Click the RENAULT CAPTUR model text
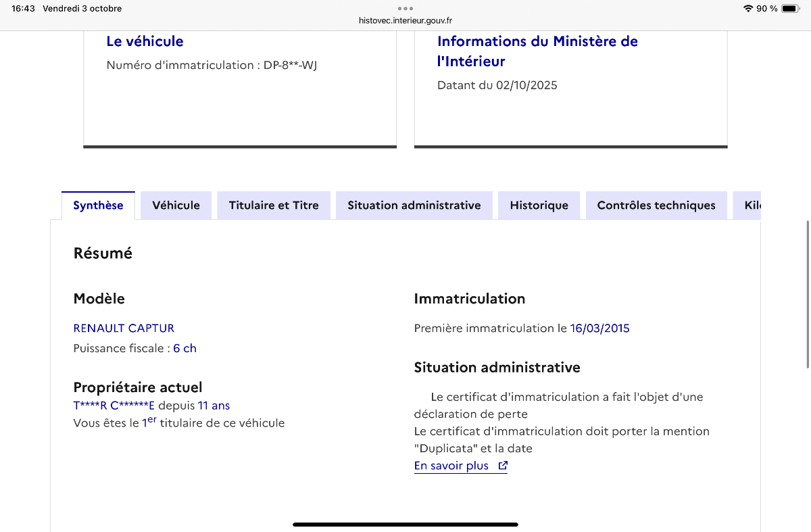811x532 pixels. 124,328
